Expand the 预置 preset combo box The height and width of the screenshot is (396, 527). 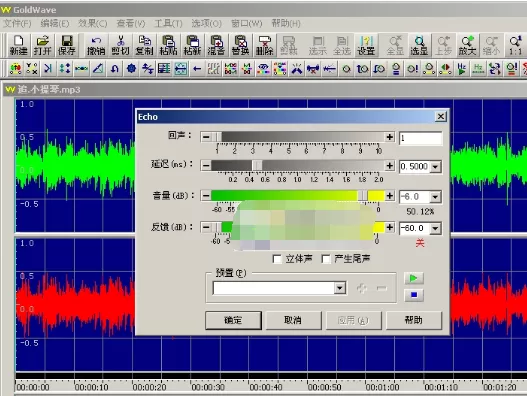[x=340, y=288]
